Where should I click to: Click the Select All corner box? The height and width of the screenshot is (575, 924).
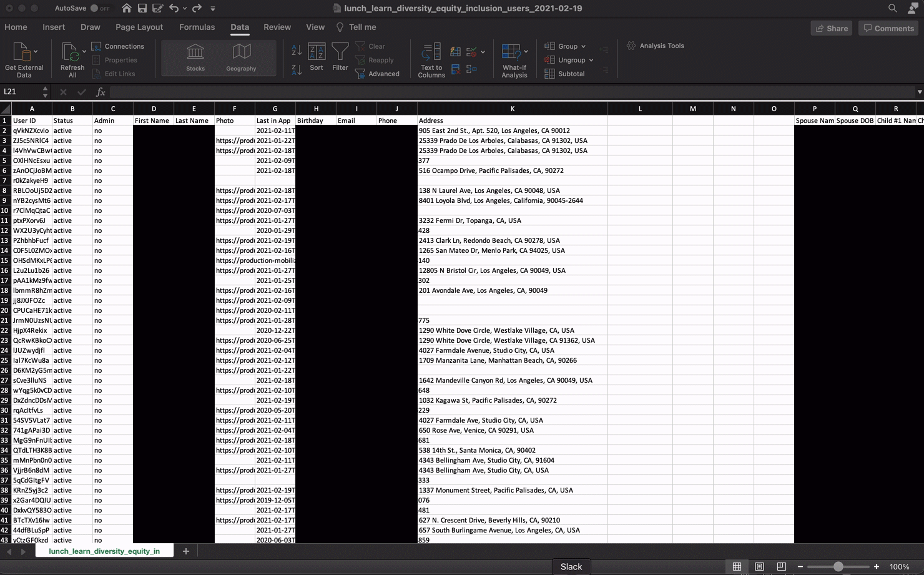point(6,109)
